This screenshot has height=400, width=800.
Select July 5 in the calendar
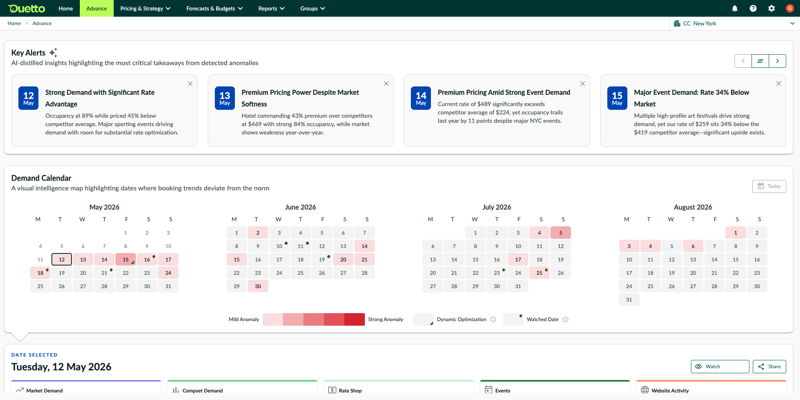tap(561, 233)
